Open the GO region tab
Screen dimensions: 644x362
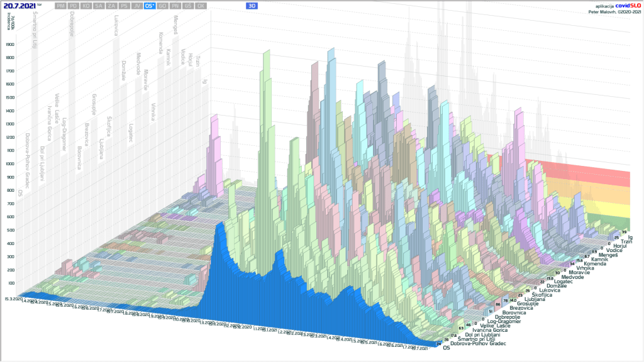tap(162, 6)
